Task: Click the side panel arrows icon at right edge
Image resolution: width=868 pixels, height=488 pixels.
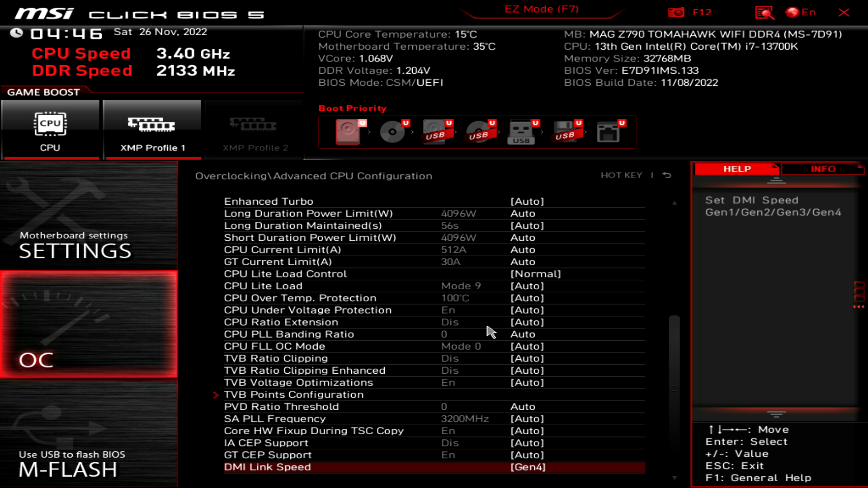Action: (859, 296)
